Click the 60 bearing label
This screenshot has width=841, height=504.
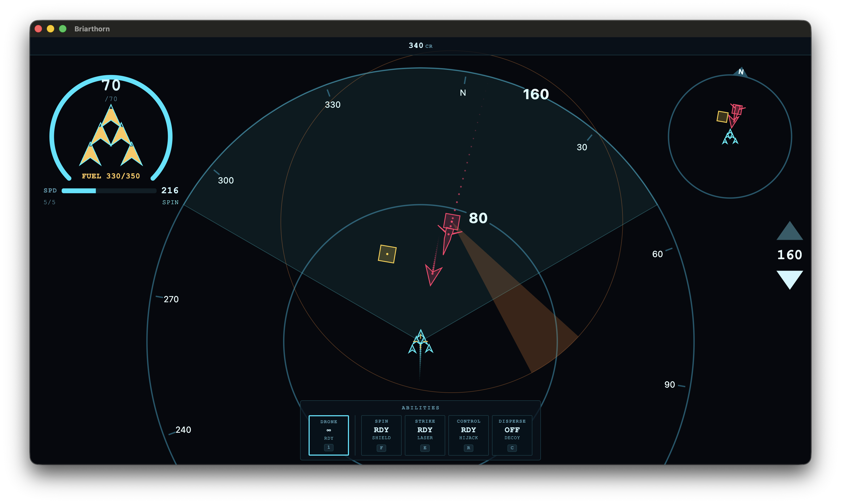pyautogui.click(x=657, y=254)
